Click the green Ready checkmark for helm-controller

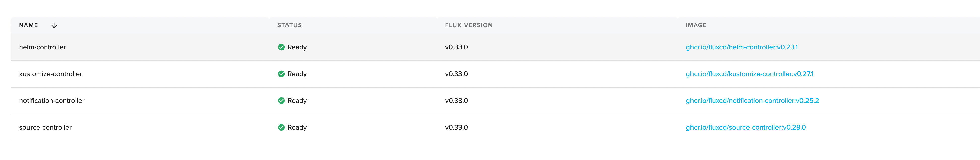[x=281, y=47]
